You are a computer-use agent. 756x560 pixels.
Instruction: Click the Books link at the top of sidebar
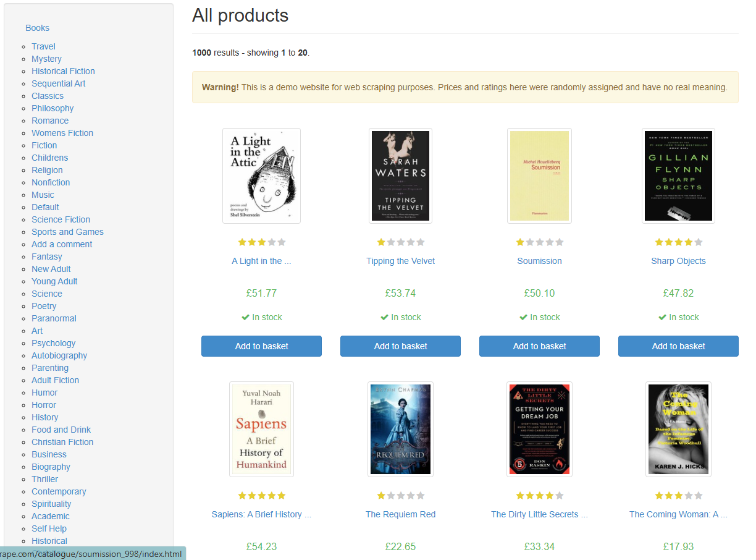click(x=37, y=28)
